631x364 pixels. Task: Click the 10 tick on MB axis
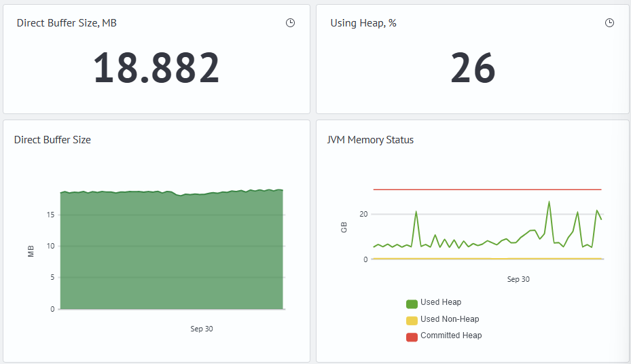[x=50, y=246]
